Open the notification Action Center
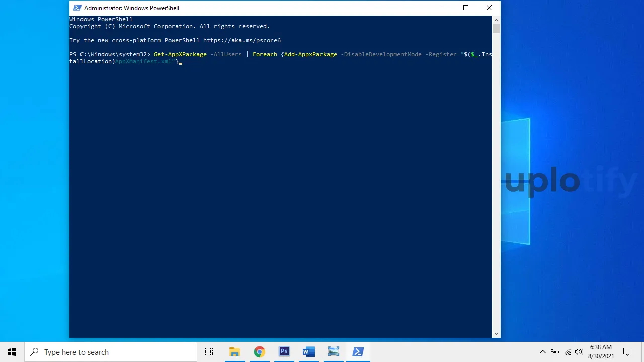This screenshot has height=362, width=644. tap(627, 352)
